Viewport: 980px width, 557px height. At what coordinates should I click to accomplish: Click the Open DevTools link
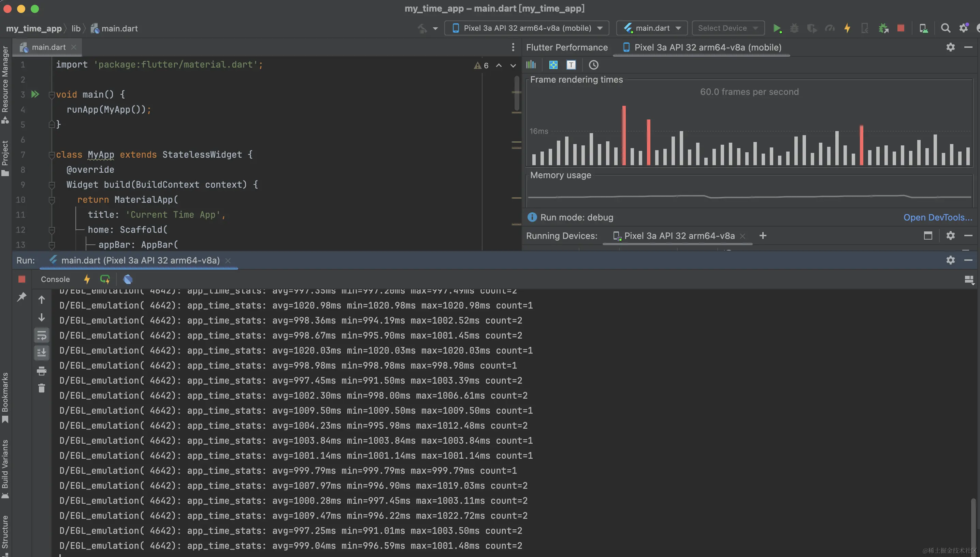tap(937, 217)
